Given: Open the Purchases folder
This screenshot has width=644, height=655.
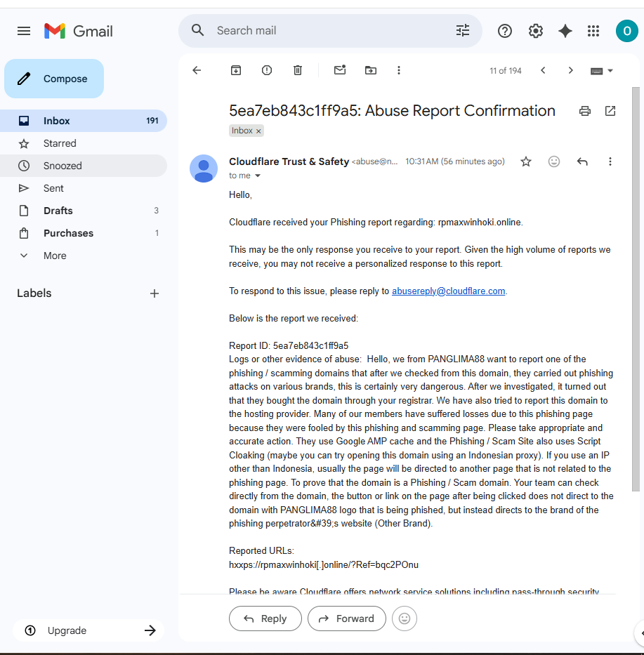Looking at the screenshot, I should (x=84, y=233).
